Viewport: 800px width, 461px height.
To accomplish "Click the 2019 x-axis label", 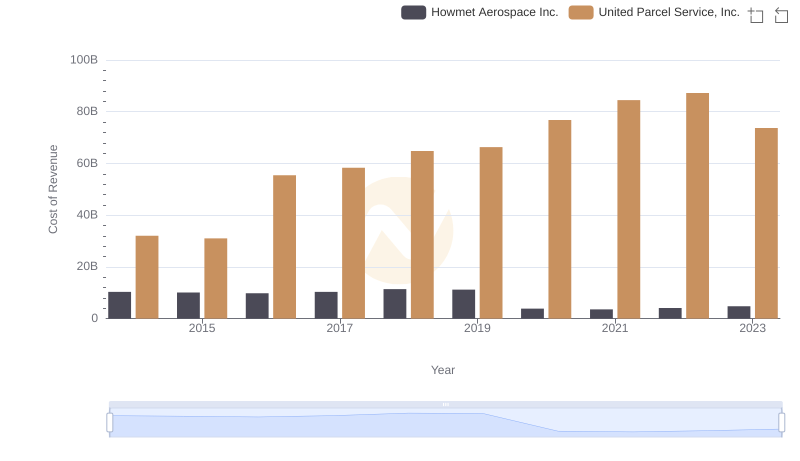I will click(477, 328).
